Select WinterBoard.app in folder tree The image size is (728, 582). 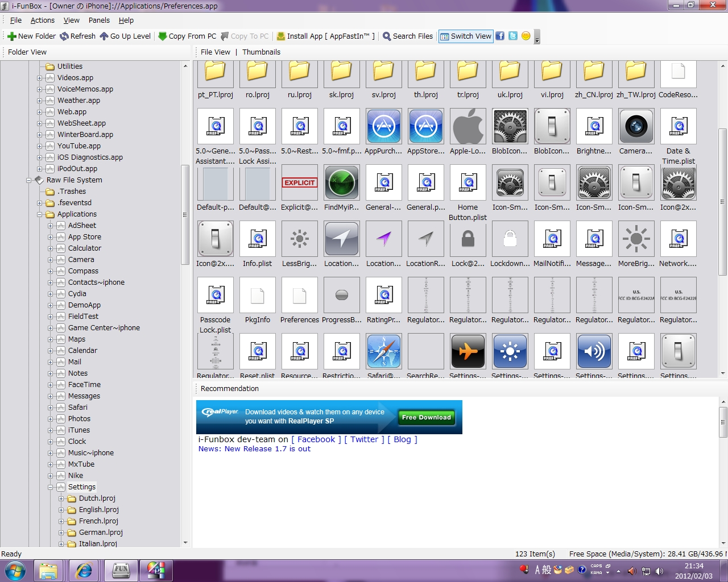point(85,135)
